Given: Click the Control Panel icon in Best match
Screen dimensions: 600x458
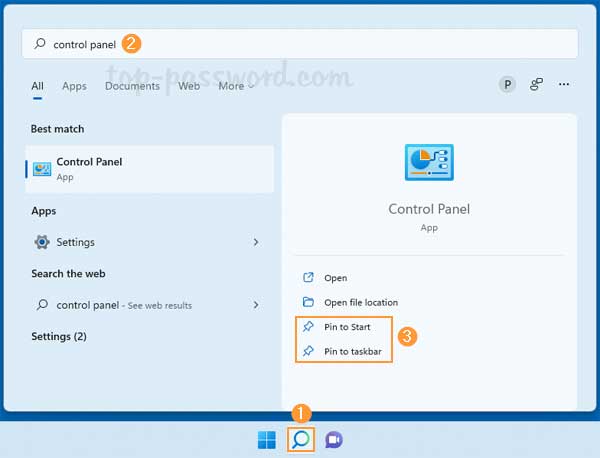Looking at the screenshot, I should [42, 169].
